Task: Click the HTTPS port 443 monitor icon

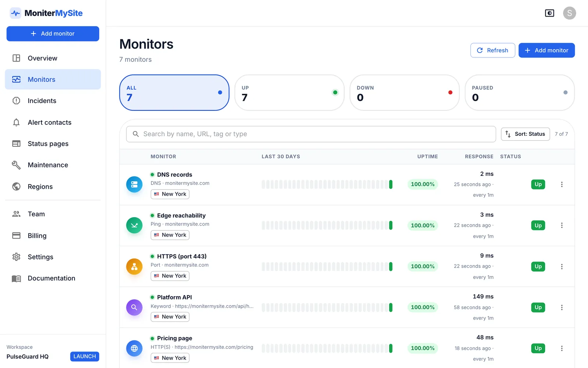Action: [134, 266]
